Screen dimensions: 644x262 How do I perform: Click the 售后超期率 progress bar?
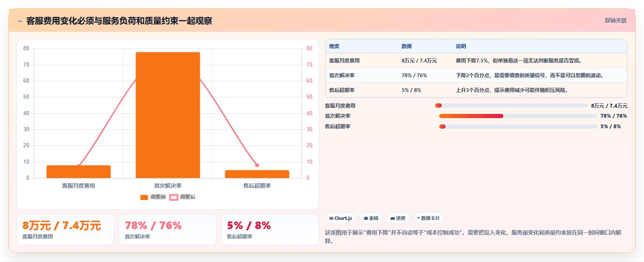(518, 127)
